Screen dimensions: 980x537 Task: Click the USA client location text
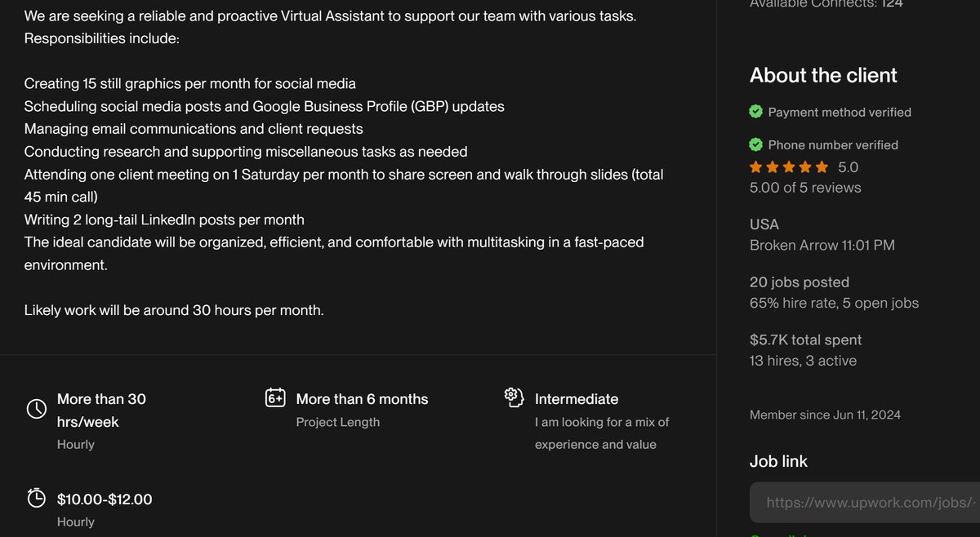point(763,224)
